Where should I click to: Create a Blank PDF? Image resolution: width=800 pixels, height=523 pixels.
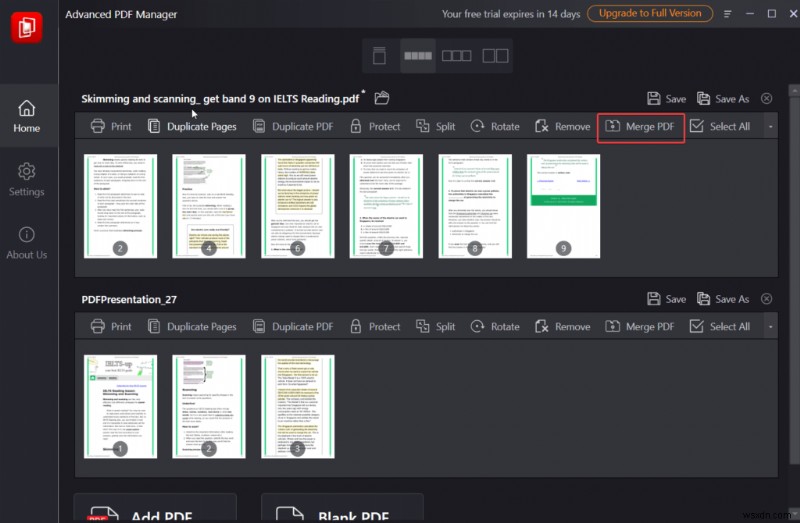pyautogui.click(x=342, y=508)
